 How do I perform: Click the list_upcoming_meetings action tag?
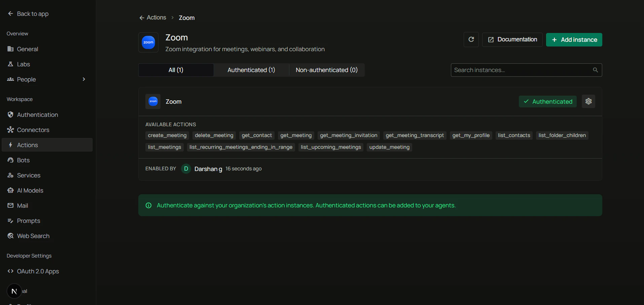click(x=331, y=147)
